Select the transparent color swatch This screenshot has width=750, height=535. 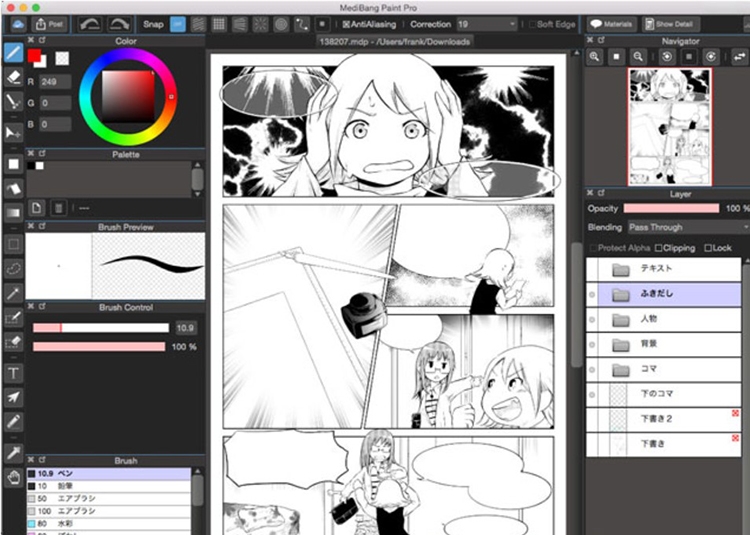point(62,58)
